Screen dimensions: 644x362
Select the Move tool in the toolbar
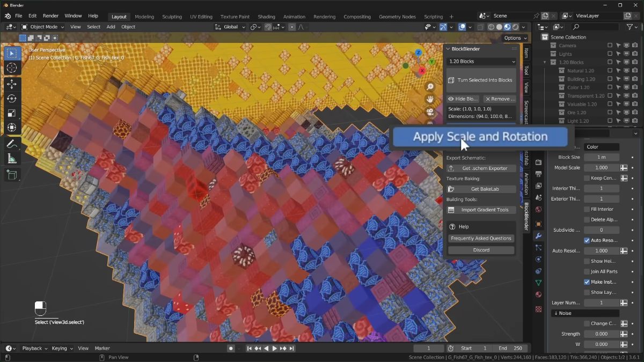coord(12,84)
